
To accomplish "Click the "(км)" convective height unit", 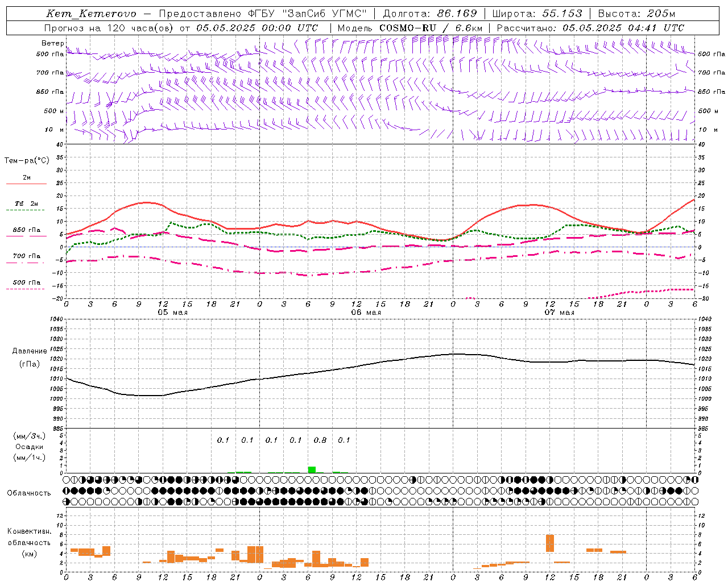I will click(30, 554).
